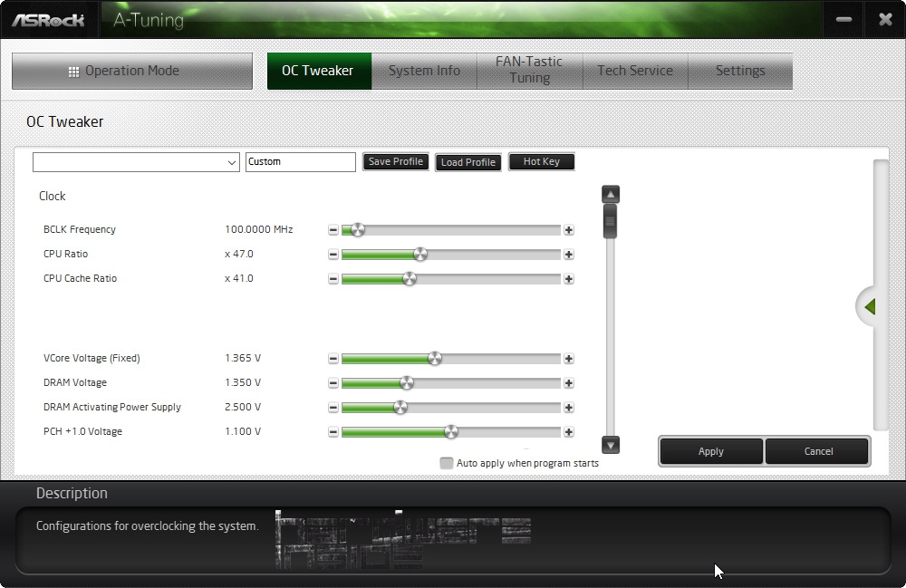Raise VCore Voltage using plus button
Screen dimensions: 906x588
(569, 359)
